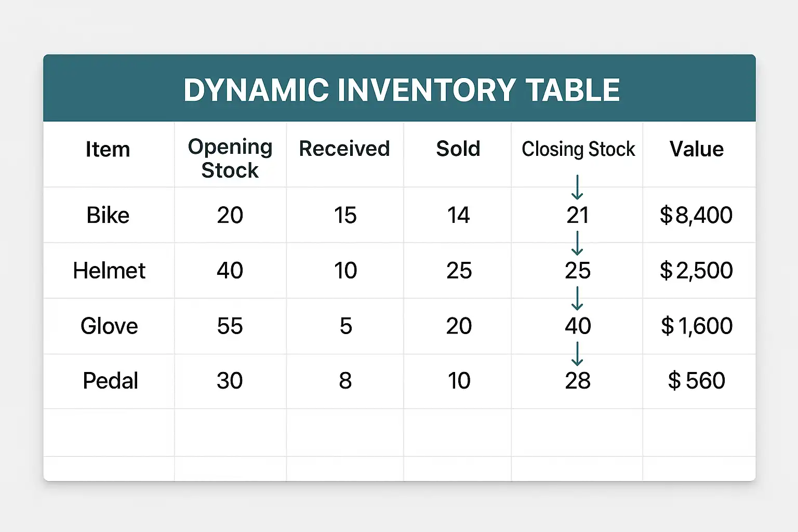Select the Helmet item cell
Viewport: 798px width, 532px height.
point(109,271)
